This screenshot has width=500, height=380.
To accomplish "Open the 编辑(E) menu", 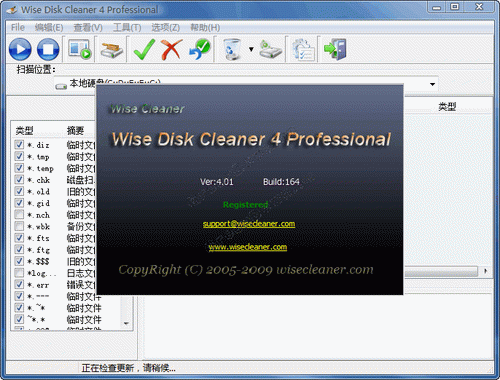I will click(49, 27).
